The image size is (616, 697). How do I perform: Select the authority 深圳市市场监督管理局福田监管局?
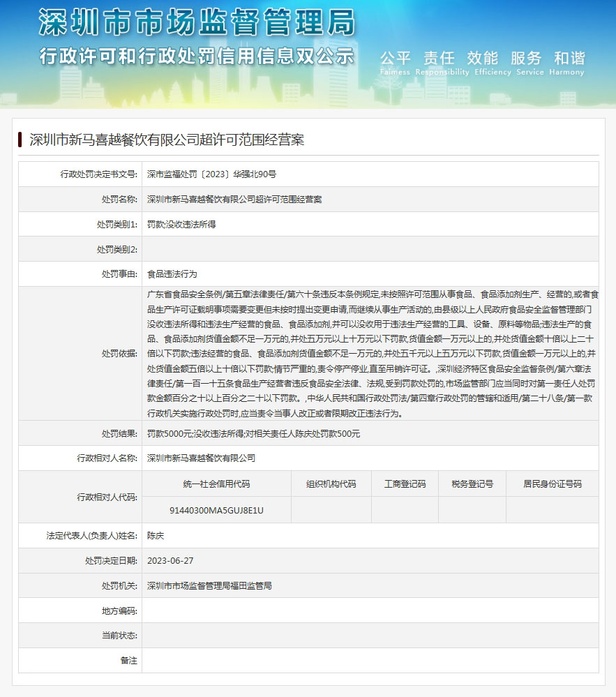209,586
